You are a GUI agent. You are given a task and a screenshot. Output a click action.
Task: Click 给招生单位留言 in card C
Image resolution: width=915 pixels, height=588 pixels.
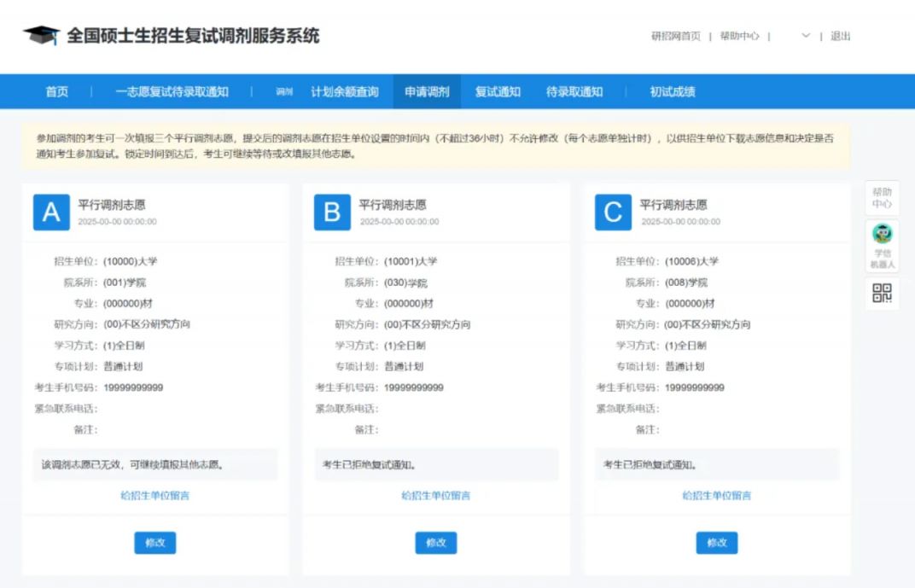717,495
